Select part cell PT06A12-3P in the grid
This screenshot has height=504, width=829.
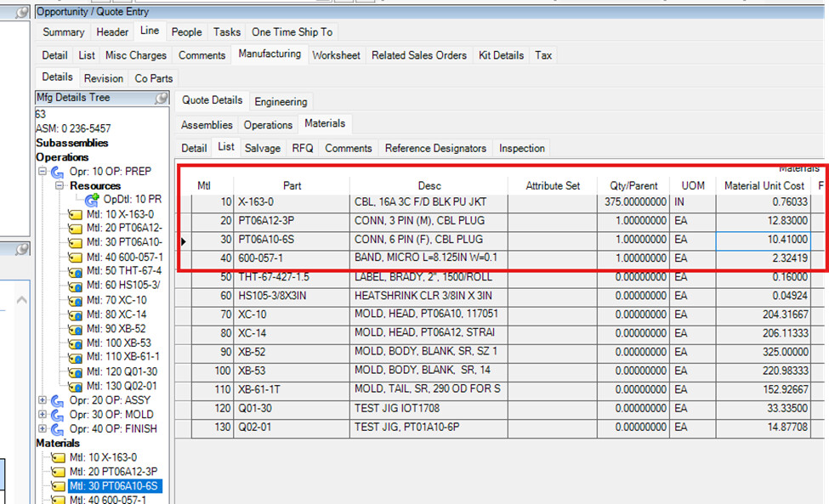(x=292, y=221)
